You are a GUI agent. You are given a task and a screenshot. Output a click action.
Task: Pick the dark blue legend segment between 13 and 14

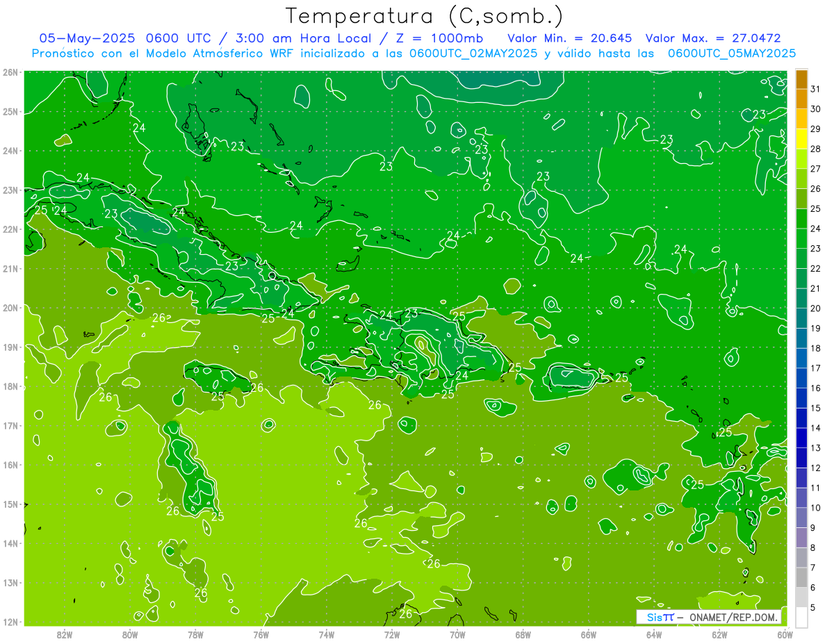coord(801,438)
